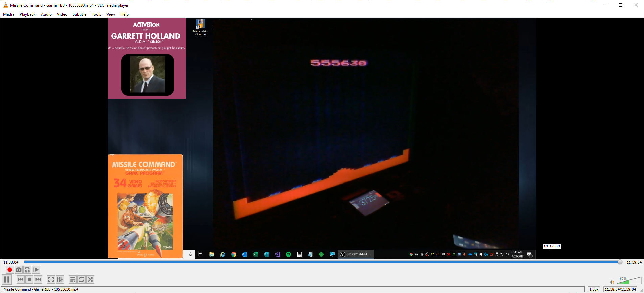Screen dimensions: 644x293
Task: Open the playlist view
Action: pyautogui.click(x=73, y=279)
